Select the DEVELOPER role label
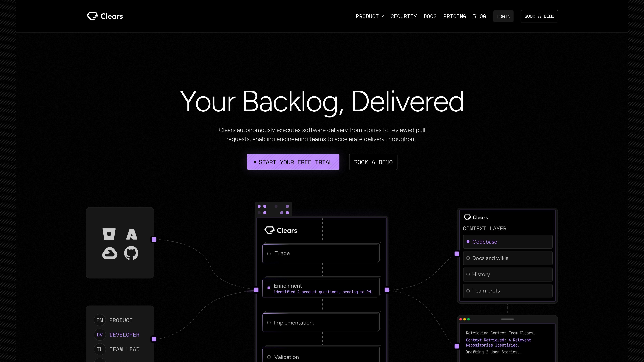Image resolution: width=644 pixels, height=362 pixels. (x=124, y=335)
